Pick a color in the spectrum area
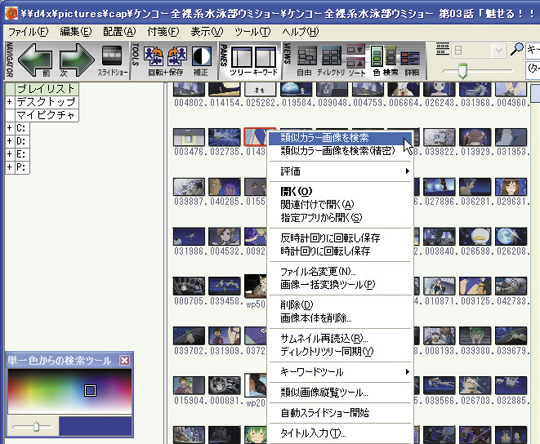540x444 pixels. (x=70, y=392)
